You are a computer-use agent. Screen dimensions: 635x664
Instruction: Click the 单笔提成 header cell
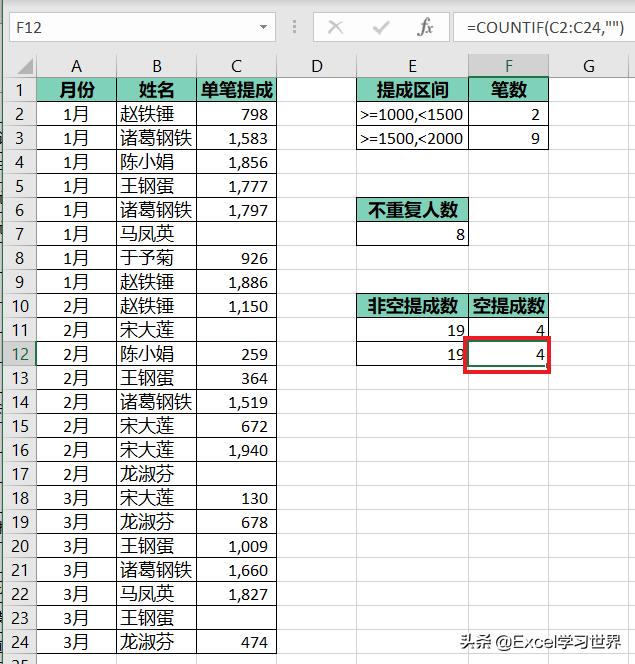click(236, 90)
